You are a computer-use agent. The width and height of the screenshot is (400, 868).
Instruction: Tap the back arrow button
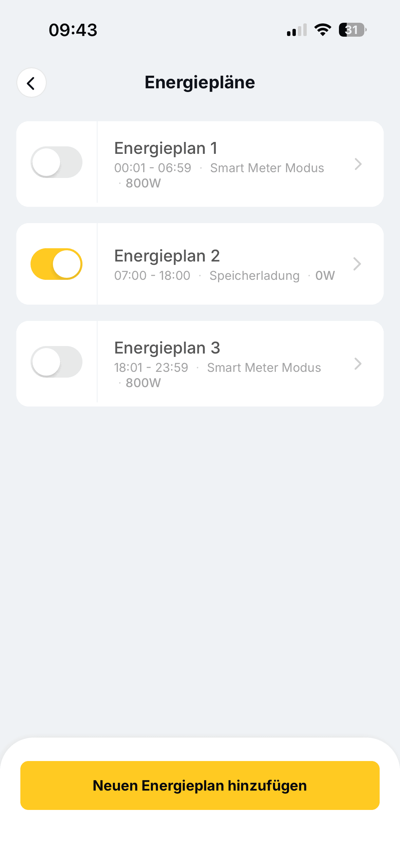pos(31,83)
